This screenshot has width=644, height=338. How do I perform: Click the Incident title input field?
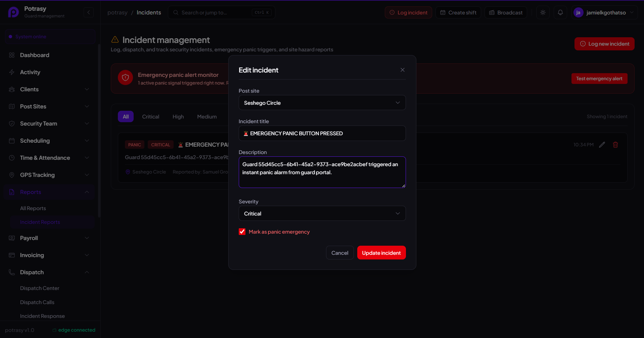click(322, 133)
